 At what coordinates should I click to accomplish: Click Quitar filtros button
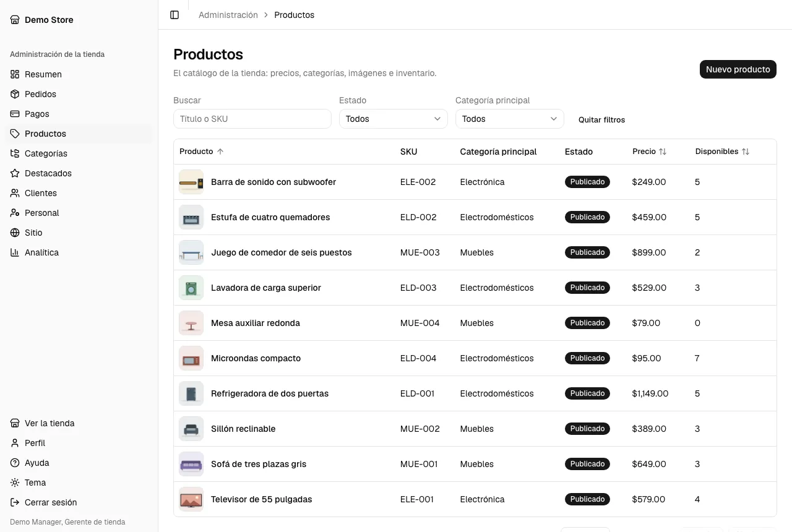[602, 119]
